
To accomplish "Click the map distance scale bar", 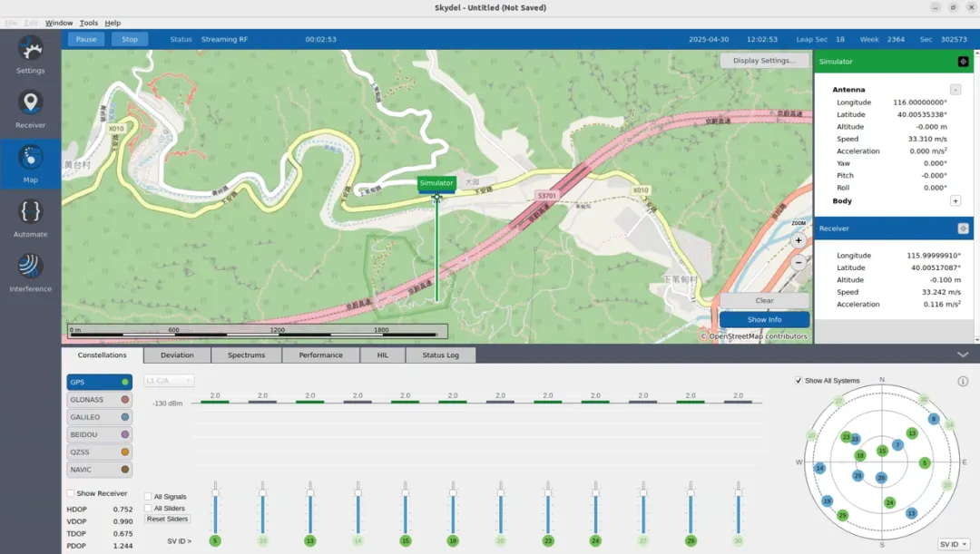I will click(x=258, y=331).
